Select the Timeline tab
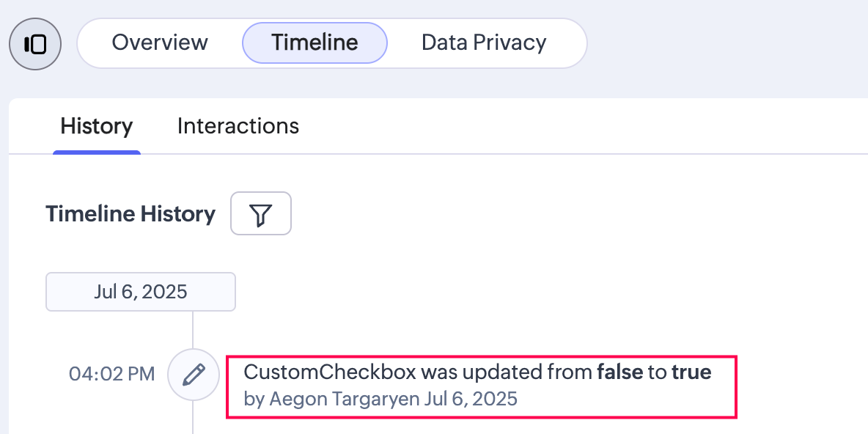The width and height of the screenshot is (868, 434). coord(315,43)
